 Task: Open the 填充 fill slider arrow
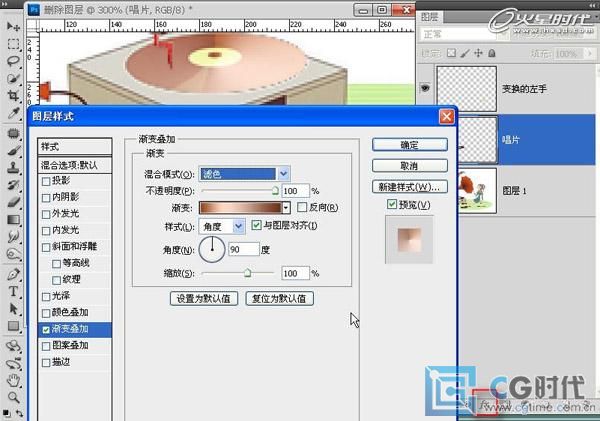tap(589, 53)
